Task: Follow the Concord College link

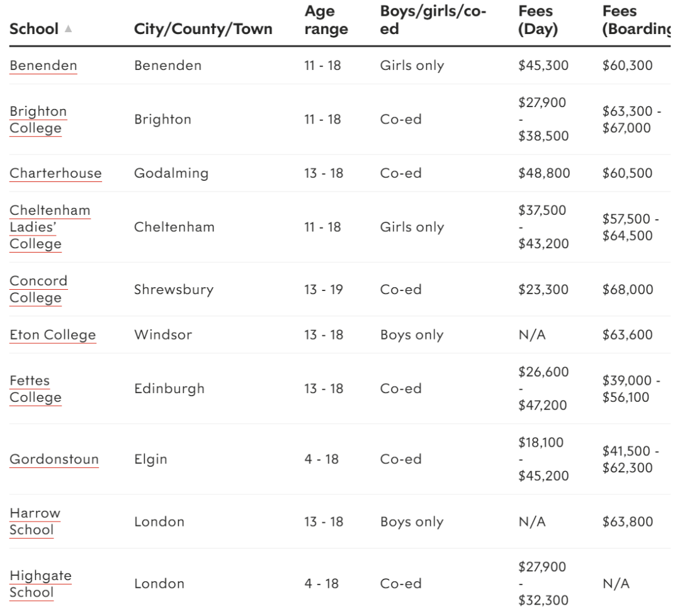Action: coord(38,289)
